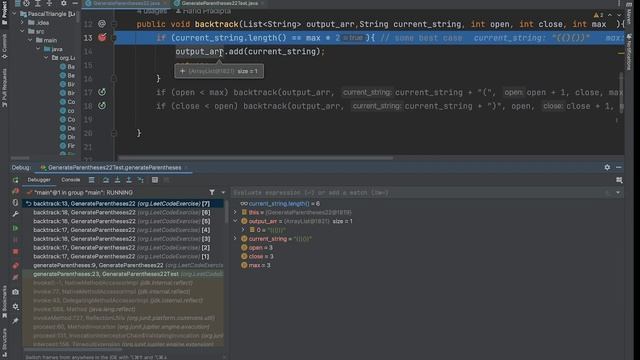The width and height of the screenshot is (640, 360).
Task: Select the 'open = 3' variable
Action: tap(260, 248)
